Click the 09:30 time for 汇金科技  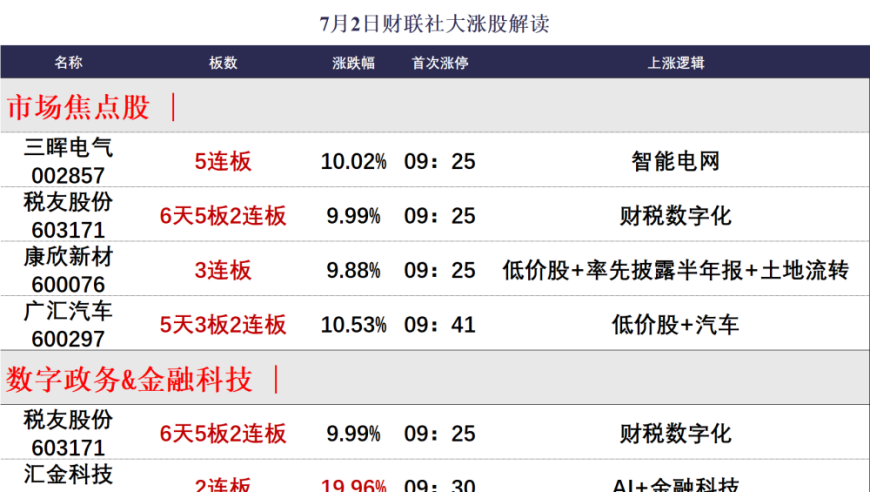[440, 485]
